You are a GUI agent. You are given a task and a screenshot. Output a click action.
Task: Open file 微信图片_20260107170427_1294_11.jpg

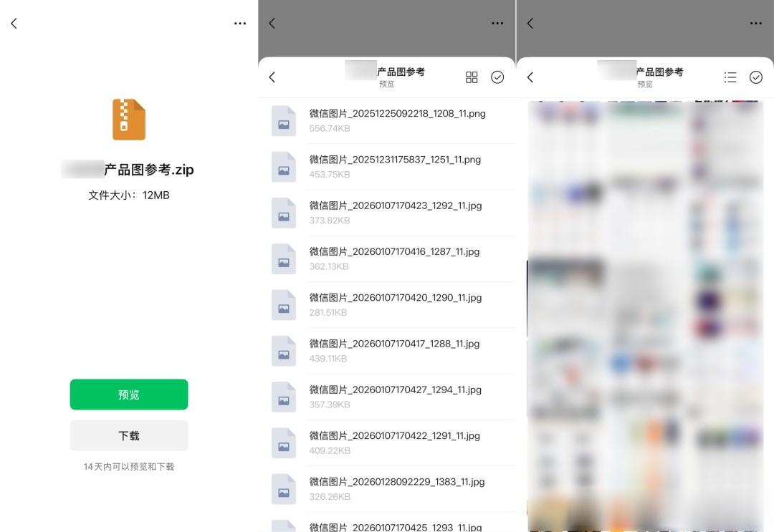[387, 397]
